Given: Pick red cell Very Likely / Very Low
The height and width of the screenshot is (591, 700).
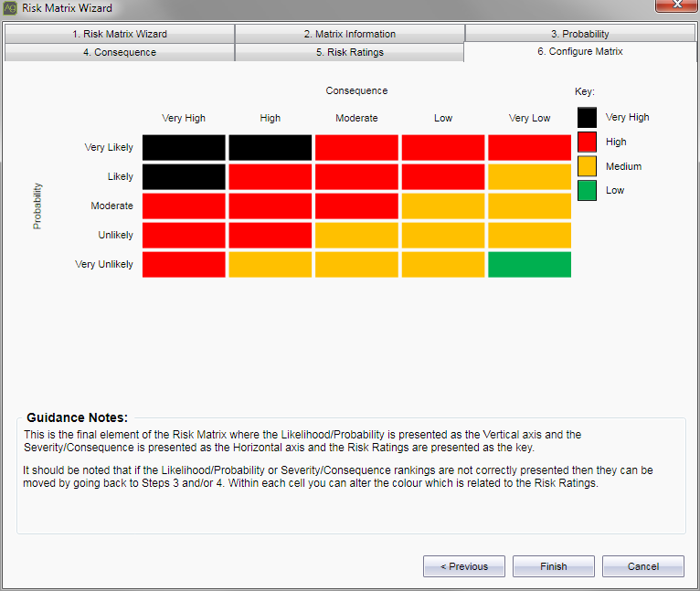Looking at the screenshot, I should 529,147.
